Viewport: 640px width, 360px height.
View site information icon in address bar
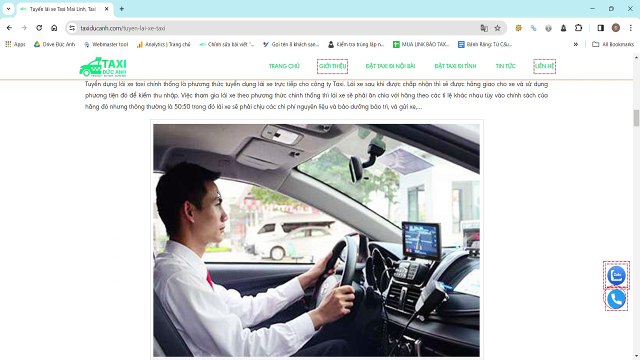click(72, 28)
